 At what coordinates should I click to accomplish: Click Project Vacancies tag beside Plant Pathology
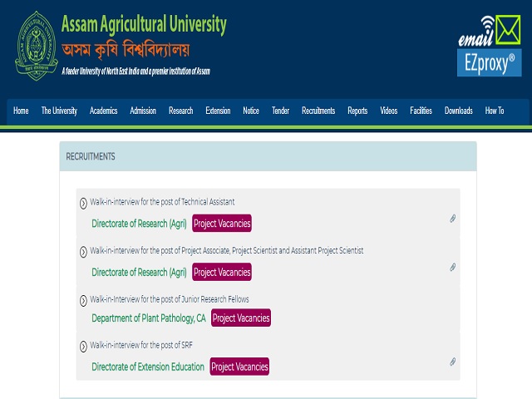coord(241,318)
